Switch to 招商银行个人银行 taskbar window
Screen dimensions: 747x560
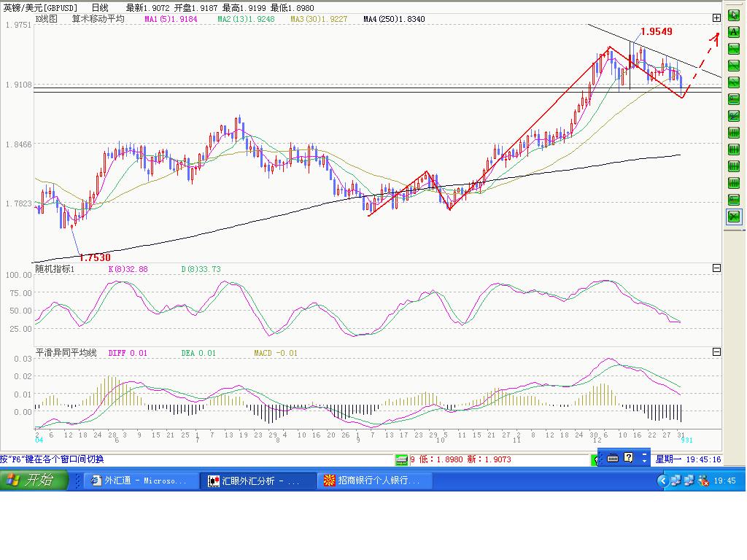375,481
